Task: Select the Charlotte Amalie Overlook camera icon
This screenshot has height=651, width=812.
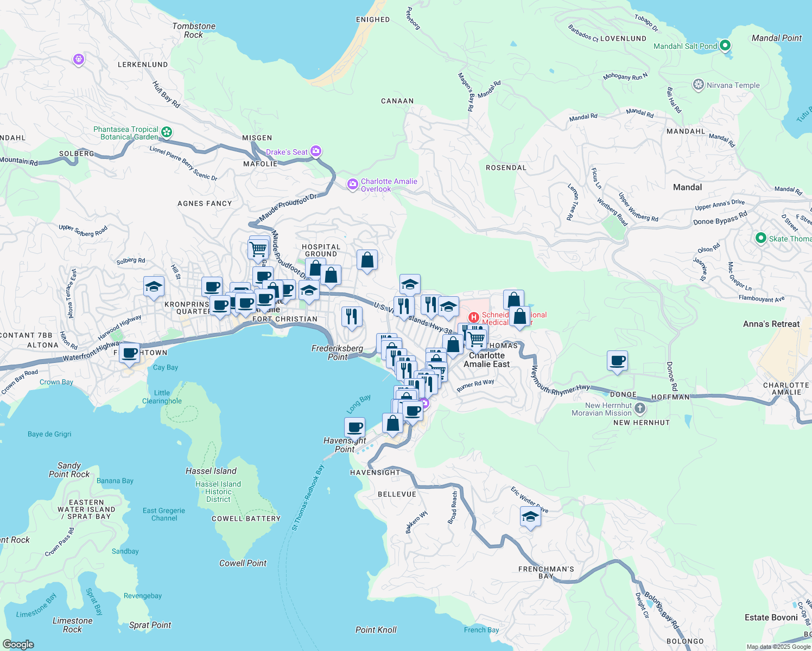Action: 353,185
